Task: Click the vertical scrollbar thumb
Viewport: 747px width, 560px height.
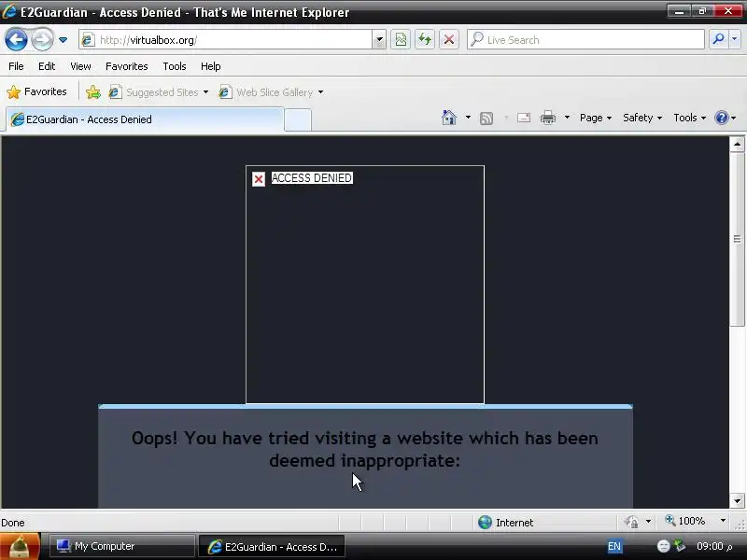Action: 737,239
